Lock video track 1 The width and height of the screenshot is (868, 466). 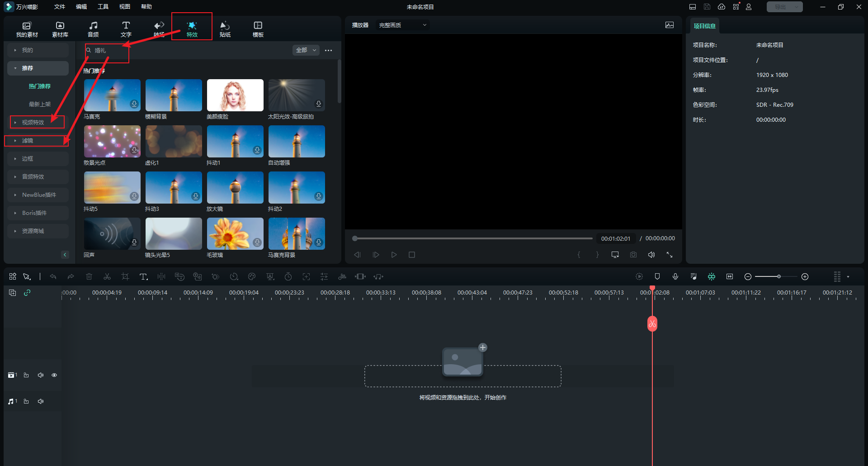click(x=26, y=375)
